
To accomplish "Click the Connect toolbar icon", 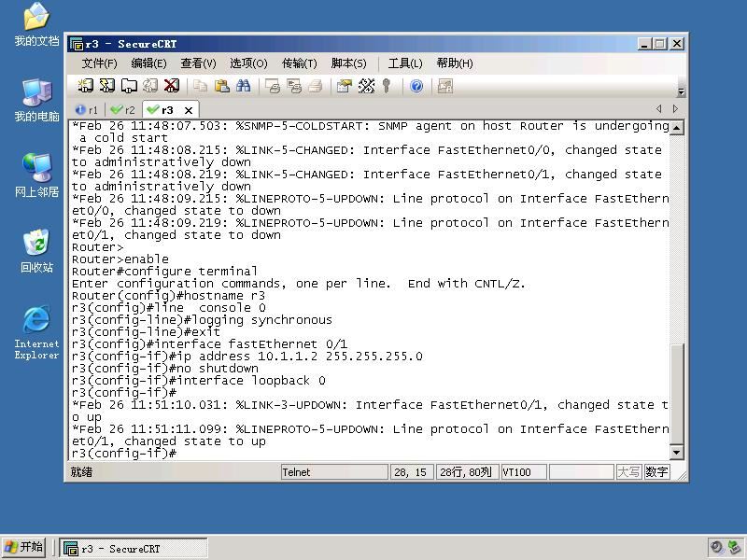I will 85,86.
